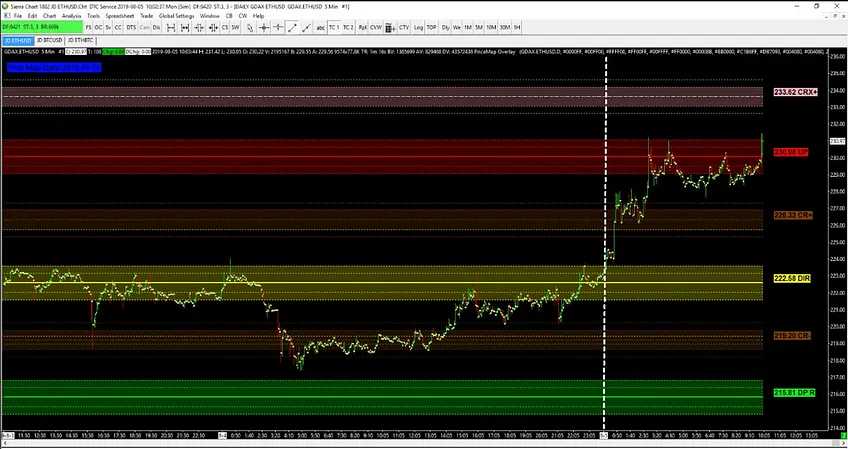Click the yellow 222.58 DIR level label
Image resolution: width=848 pixels, height=449 pixels.
792,278
